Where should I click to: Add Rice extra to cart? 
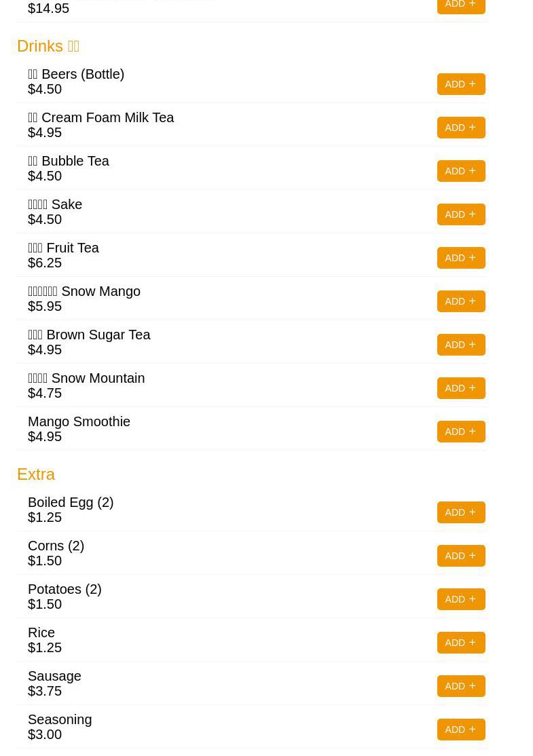pyautogui.click(x=460, y=643)
